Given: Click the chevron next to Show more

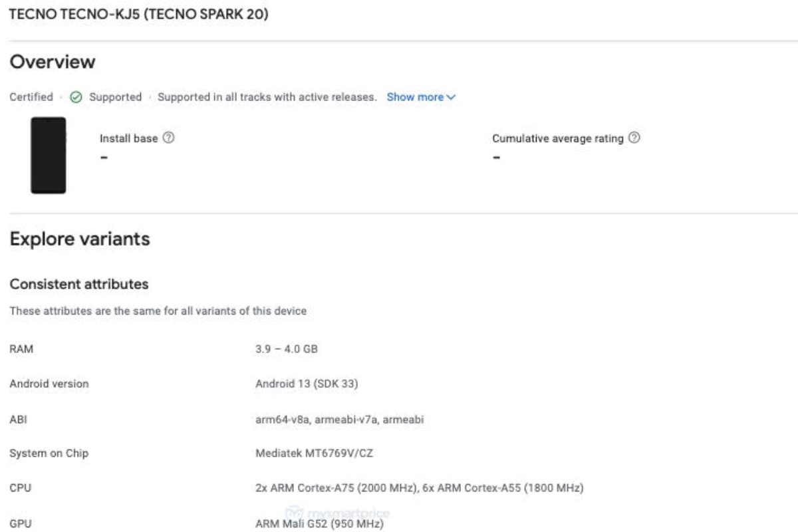Looking at the screenshot, I should click(x=452, y=97).
